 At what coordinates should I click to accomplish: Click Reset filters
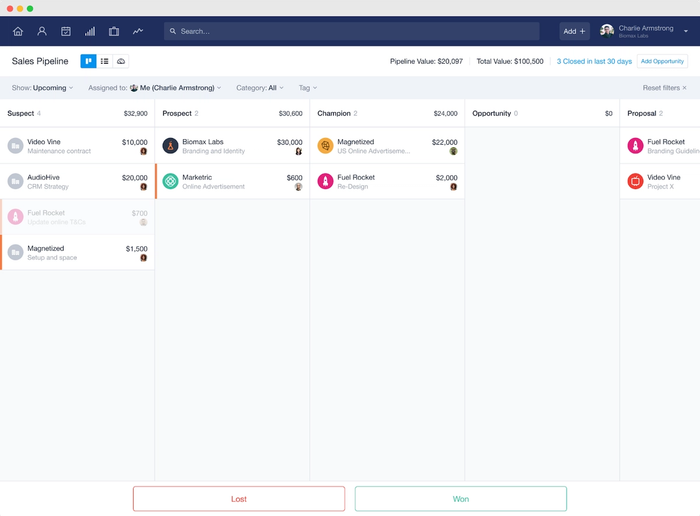[x=664, y=88]
